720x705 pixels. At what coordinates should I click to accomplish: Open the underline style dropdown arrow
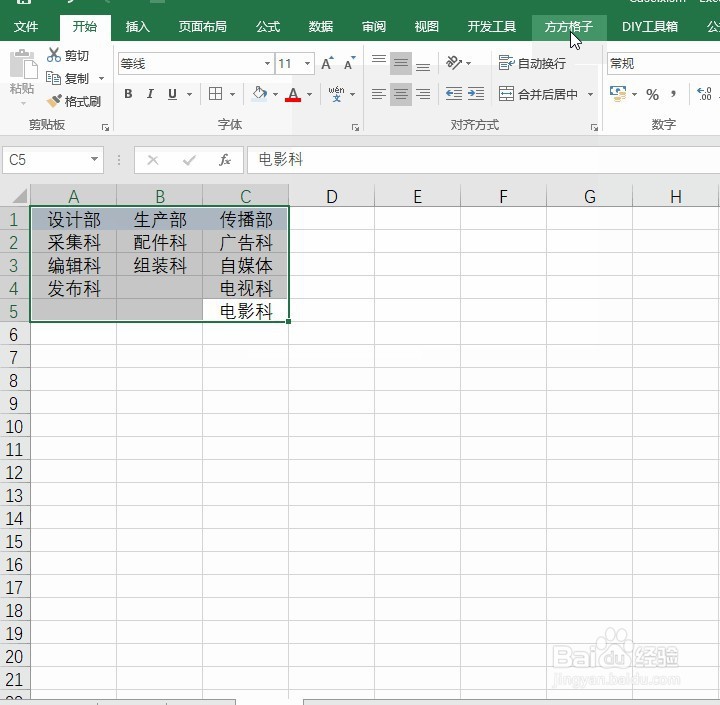[x=189, y=95]
